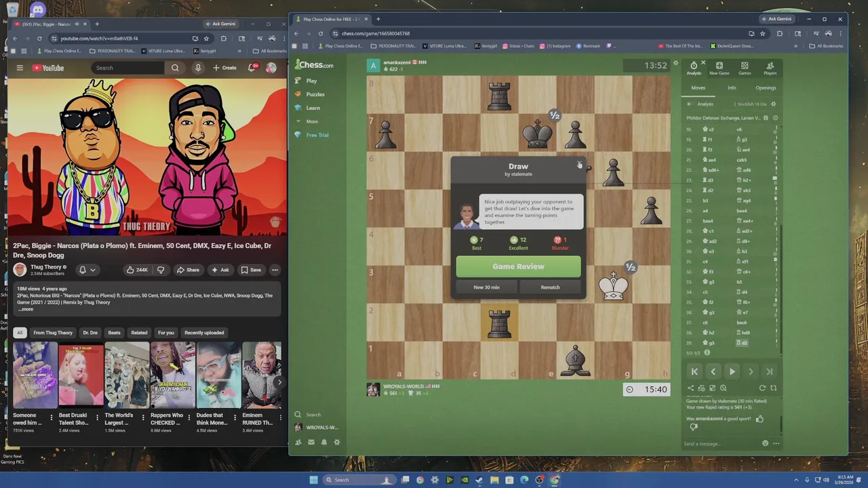Screen dimensions: 868x488
Task: Open the WROYALS-W profile in sidebar
Action: pos(316,427)
